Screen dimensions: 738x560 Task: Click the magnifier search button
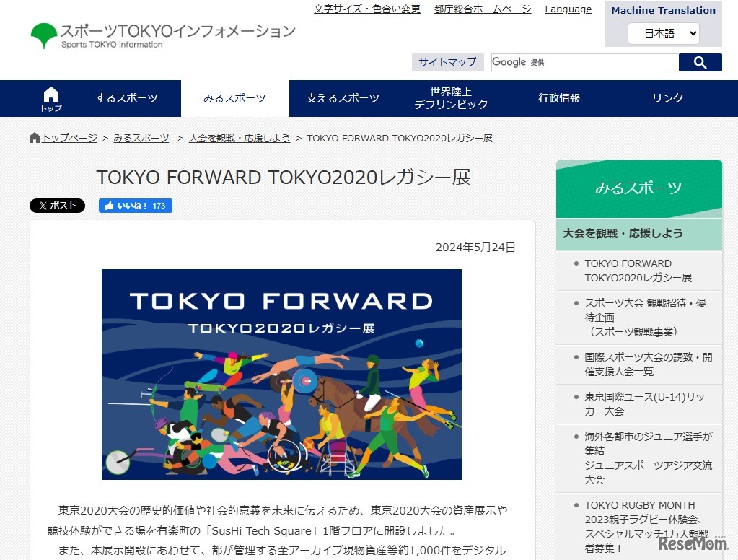tap(700, 62)
